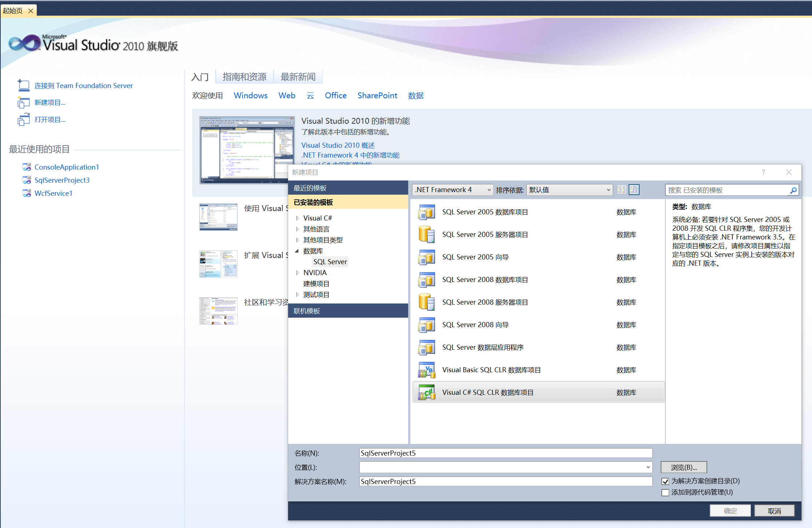Screen dimensions: 812x528
Task: Open the SharePoint sub-tab
Action: tap(377, 95)
